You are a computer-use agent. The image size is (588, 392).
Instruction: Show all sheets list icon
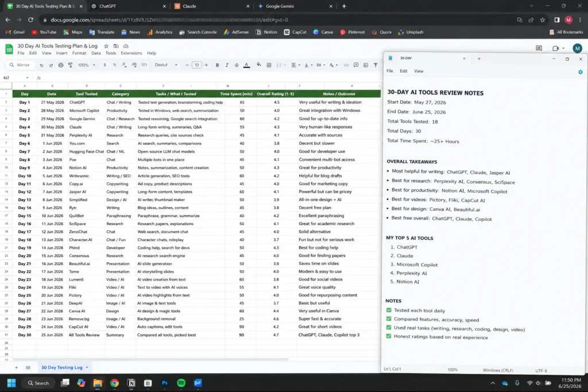point(28,368)
